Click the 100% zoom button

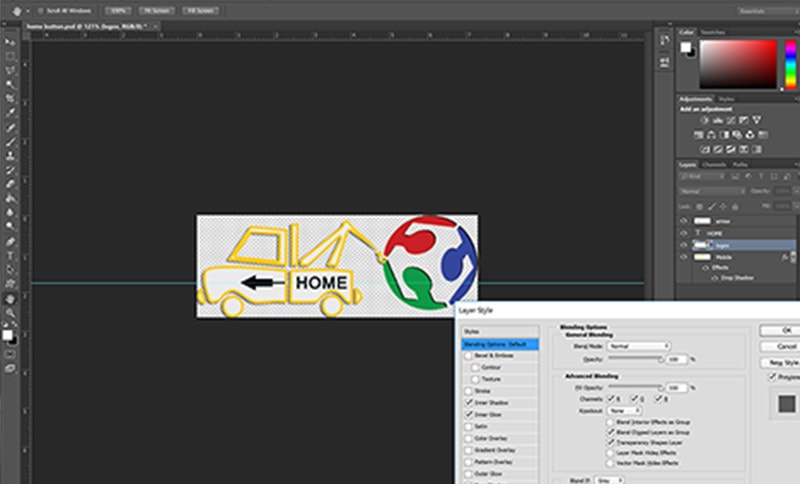(x=118, y=11)
